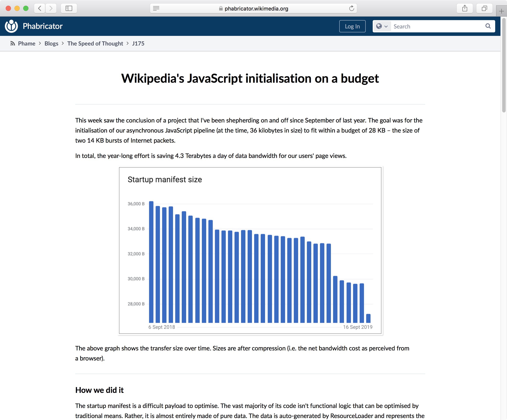Open the Blogs breadcrumb link

click(x=51, y=44)
